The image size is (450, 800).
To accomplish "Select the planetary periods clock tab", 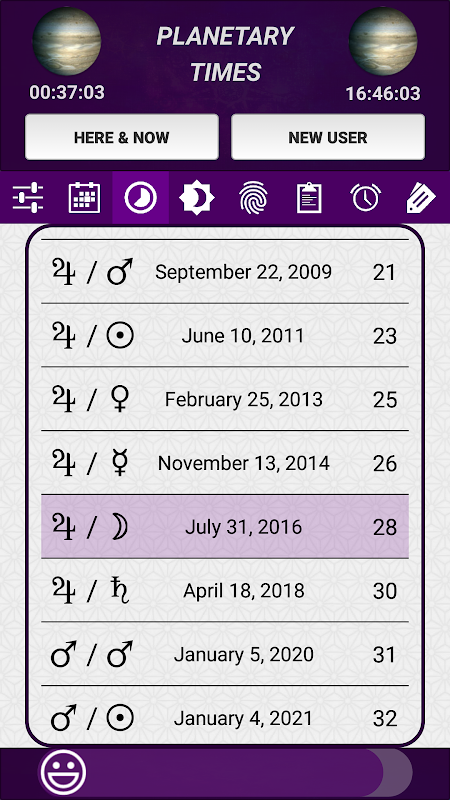I will 140,197.
